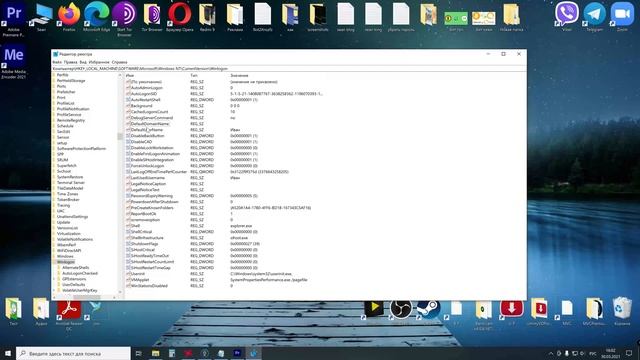Open the Redmi 9 folder on desktop

[207, 17]
